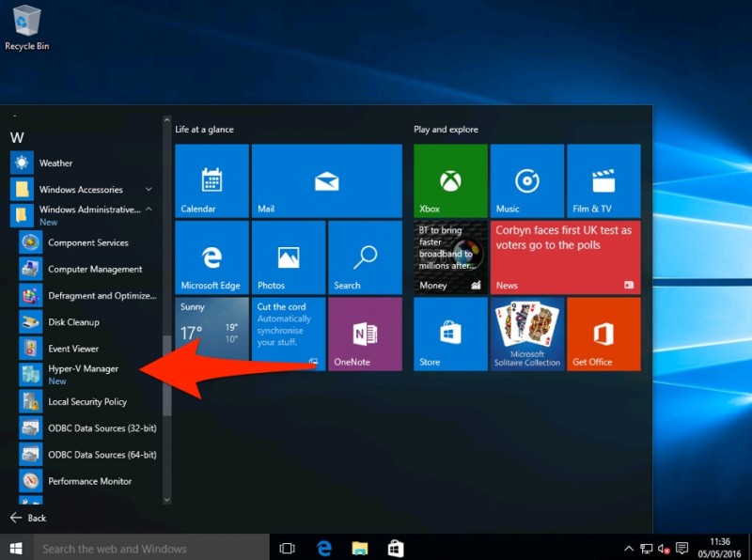752x560 pixels.
Task: Click the letter W section header
Action: point(17,138)
